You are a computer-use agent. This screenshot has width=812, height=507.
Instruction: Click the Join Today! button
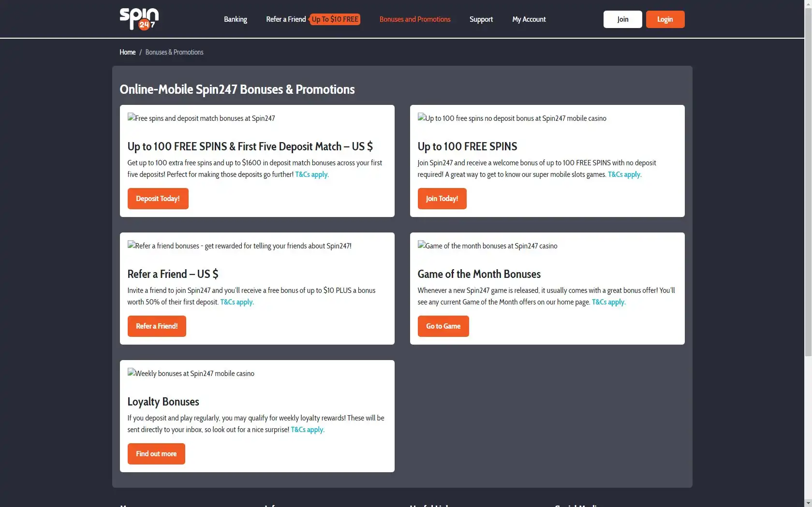442,199
